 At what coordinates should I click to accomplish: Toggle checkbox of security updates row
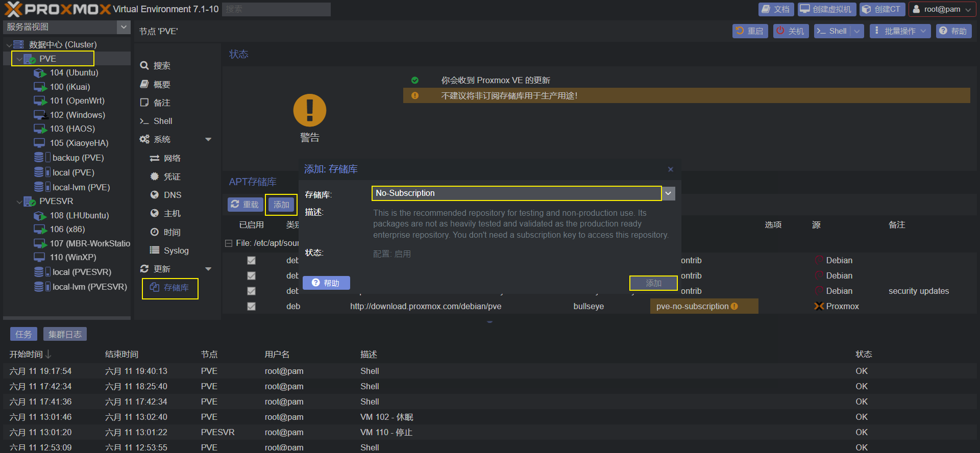point(251,291)
